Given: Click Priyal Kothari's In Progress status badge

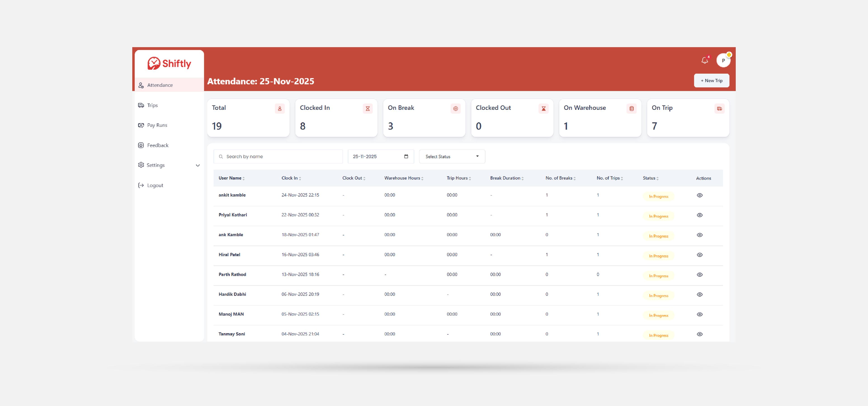Looking at the screenshot, I should point(658,216).
